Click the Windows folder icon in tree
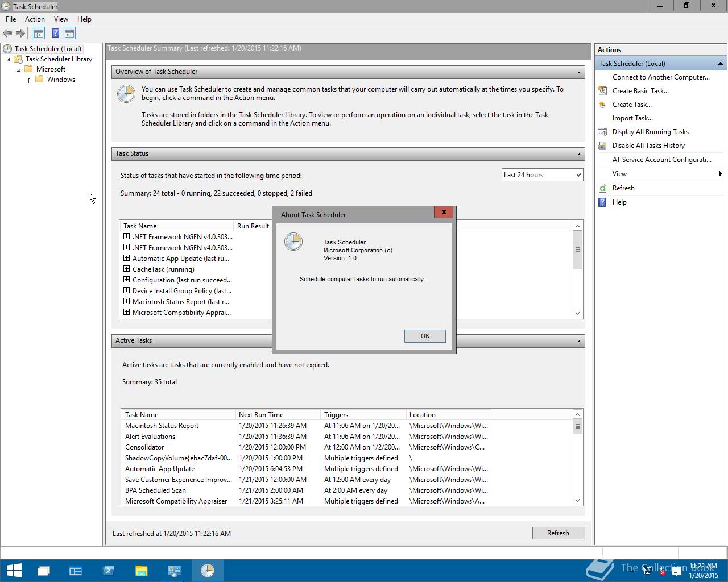This screenshot has width=728, height=582. pos(39,80)
